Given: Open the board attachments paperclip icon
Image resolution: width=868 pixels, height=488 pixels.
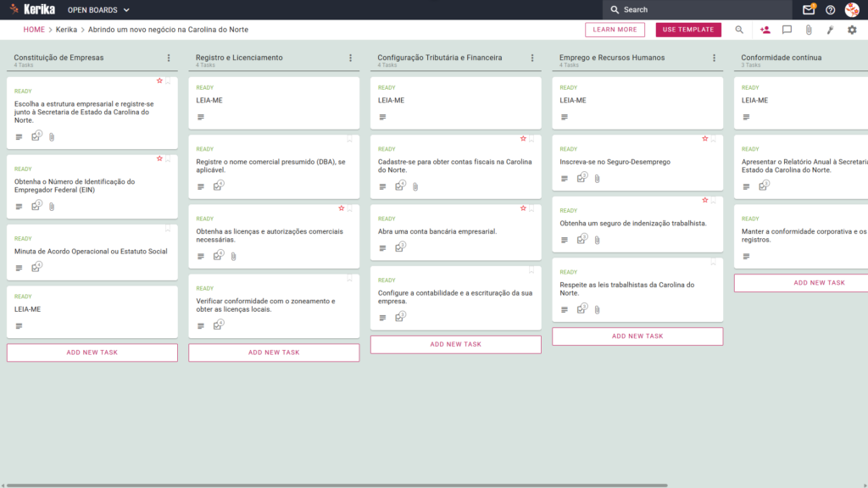Looking at the screenshot, I should [809, 30].
